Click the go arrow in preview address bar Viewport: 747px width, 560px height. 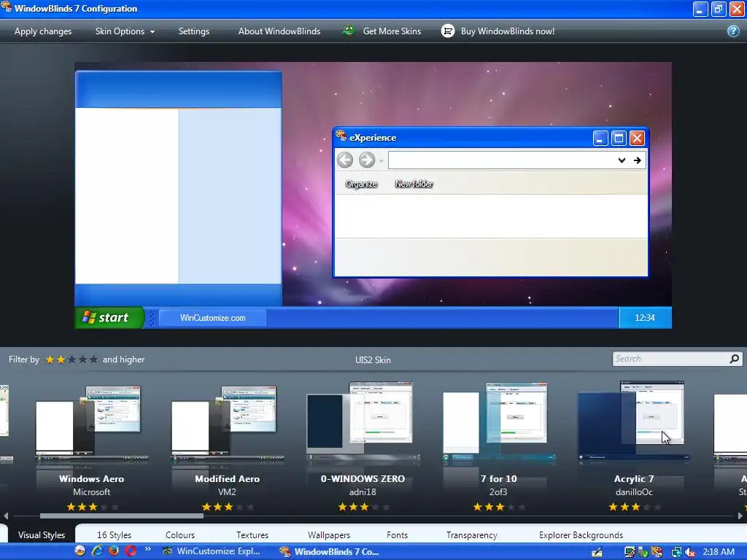(637, 160)
